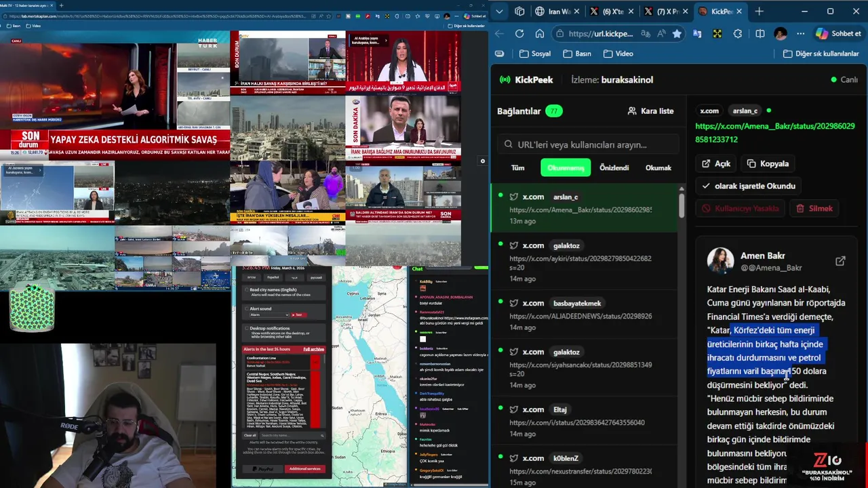Toggle the Desktop notifications checkbox
The width and height of the screenshot is (868, 488).
(246, 328)
